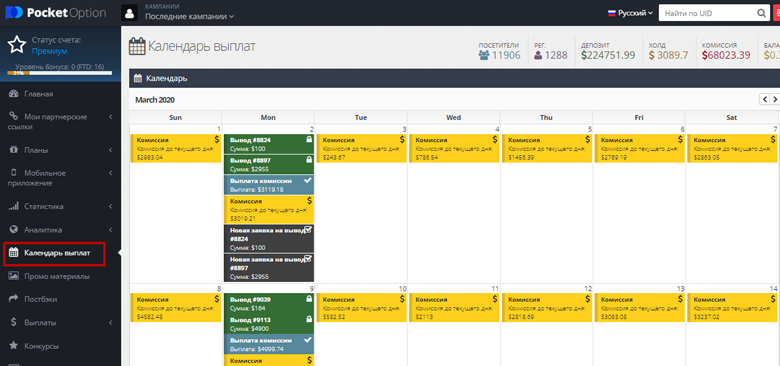
Task: Click the Главная dashboard icon
Action: point(13,94)
